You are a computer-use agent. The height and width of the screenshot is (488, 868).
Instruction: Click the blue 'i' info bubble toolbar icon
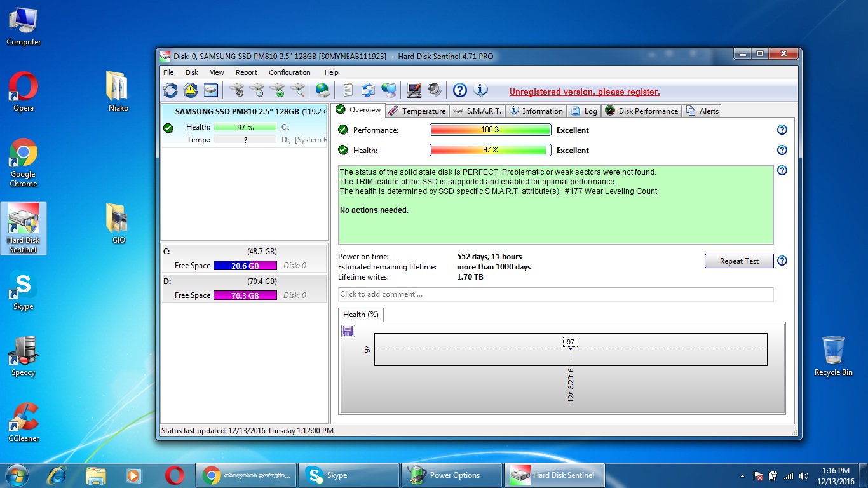480,90
